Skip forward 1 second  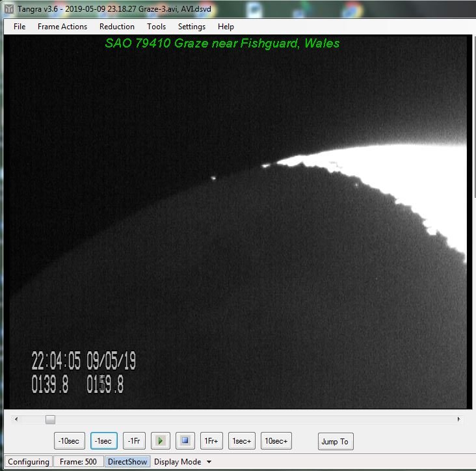coord(241,441)
